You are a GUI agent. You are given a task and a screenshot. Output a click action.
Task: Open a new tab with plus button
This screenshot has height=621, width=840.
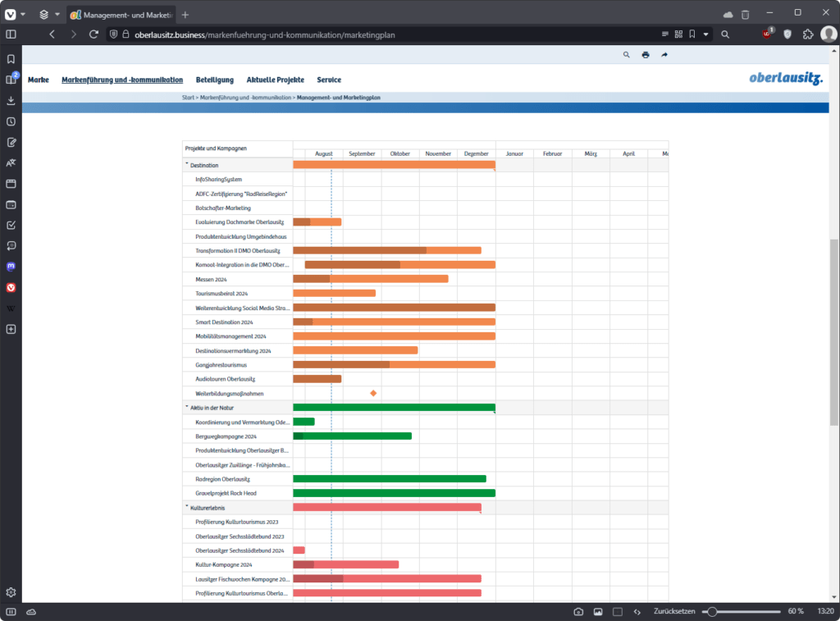point(185,15)
